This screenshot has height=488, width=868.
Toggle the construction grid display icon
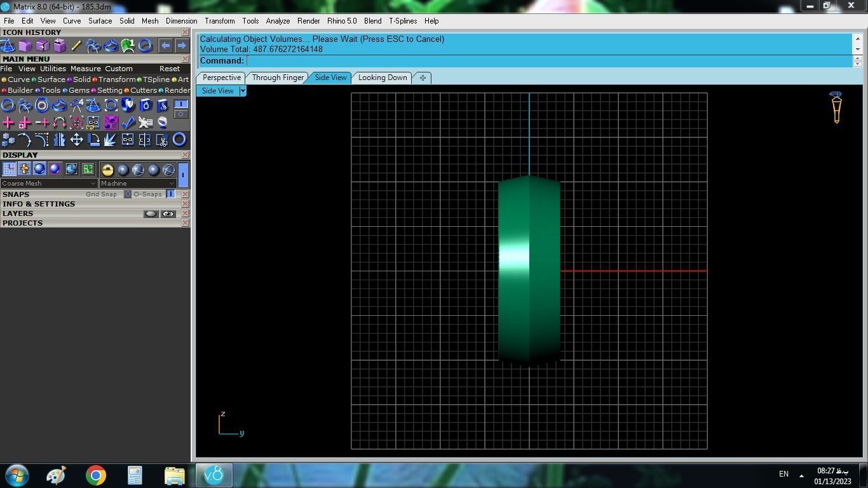coord(9,169)
